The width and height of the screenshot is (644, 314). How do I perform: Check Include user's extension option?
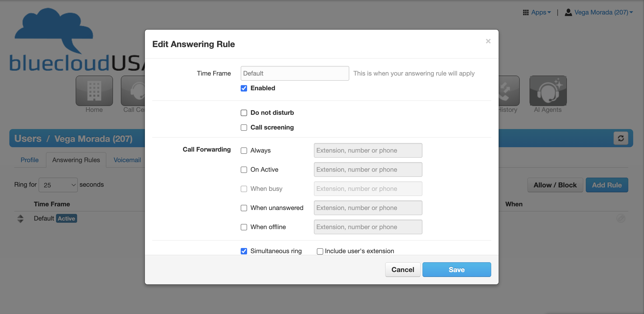click(x=320, y=251)
